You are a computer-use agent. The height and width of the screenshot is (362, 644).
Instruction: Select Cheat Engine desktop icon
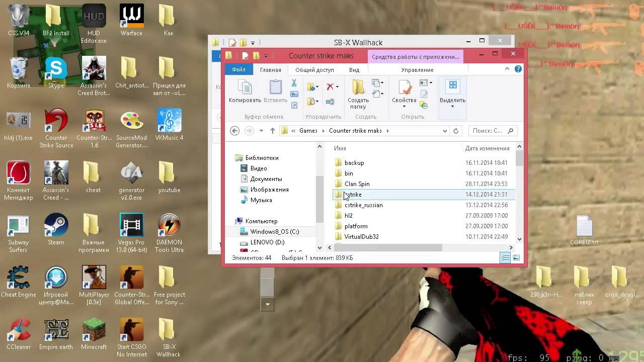pos(19,282)
